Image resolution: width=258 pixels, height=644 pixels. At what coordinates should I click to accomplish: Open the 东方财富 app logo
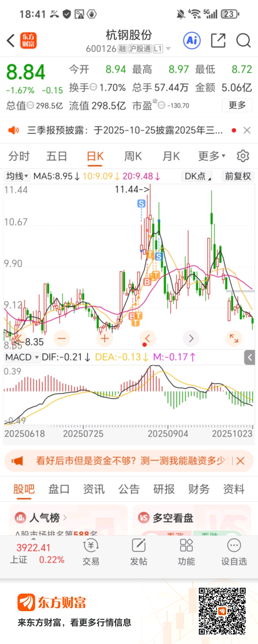point(28,40)
